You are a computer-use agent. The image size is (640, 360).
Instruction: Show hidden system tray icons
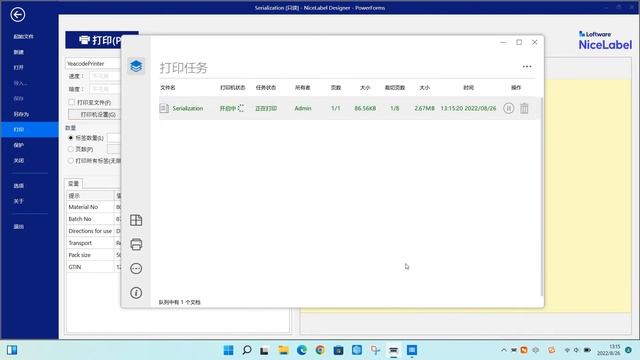[x=504, y=350]
